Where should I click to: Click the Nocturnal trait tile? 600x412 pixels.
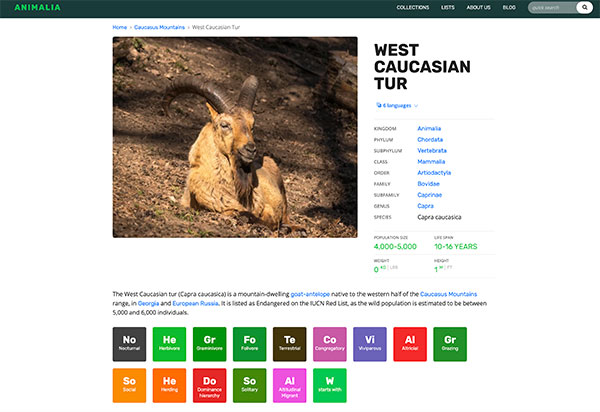(x=129, y=343)
